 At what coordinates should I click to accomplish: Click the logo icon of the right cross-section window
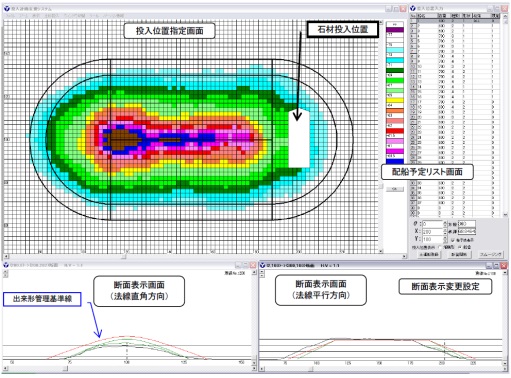pyautogui.click(x=263, y=265)
